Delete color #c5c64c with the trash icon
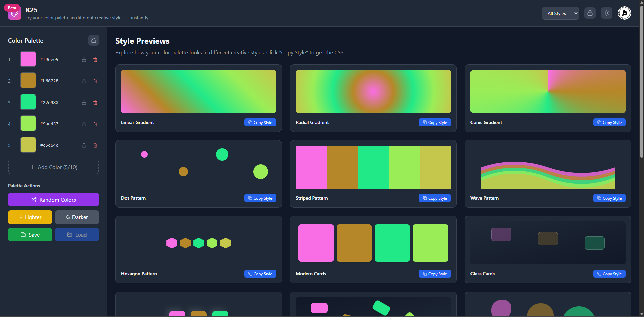This screenshot has height=317, width=644. tap(95, 145)
